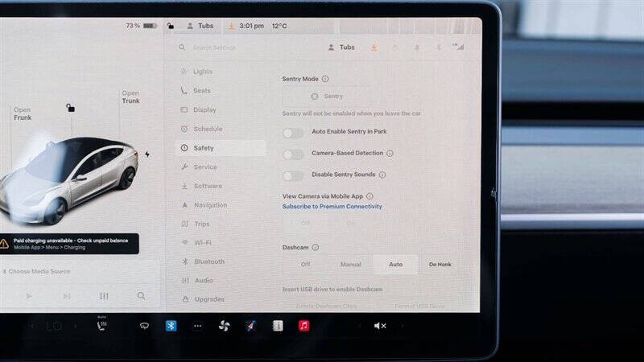Open the Tubs driver profile menu
This screenshot has height=362, width=644.
[x=341, y=47]
